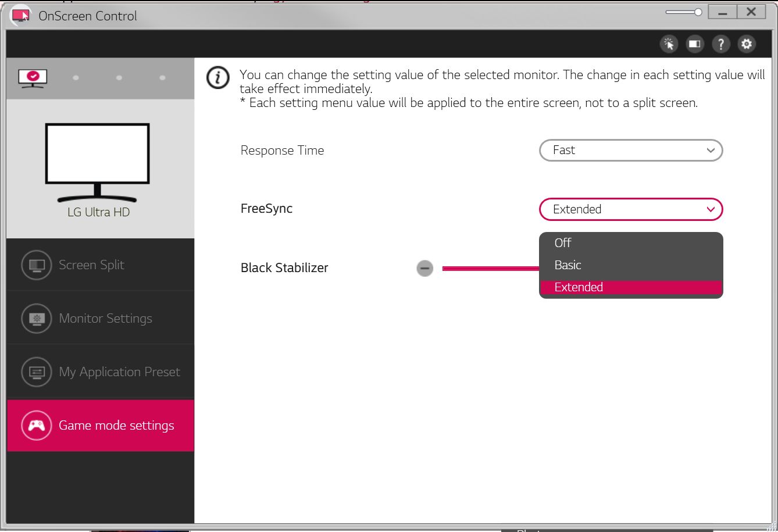This screenshot has width=778, height=532.
Task: Open the screen layout icon in toolbar
Action: point(695,44)
